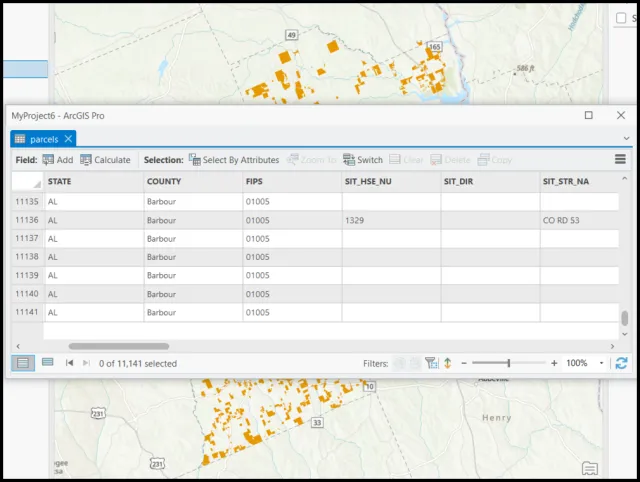
Task: Show all records view
Action: coord(23,363)
